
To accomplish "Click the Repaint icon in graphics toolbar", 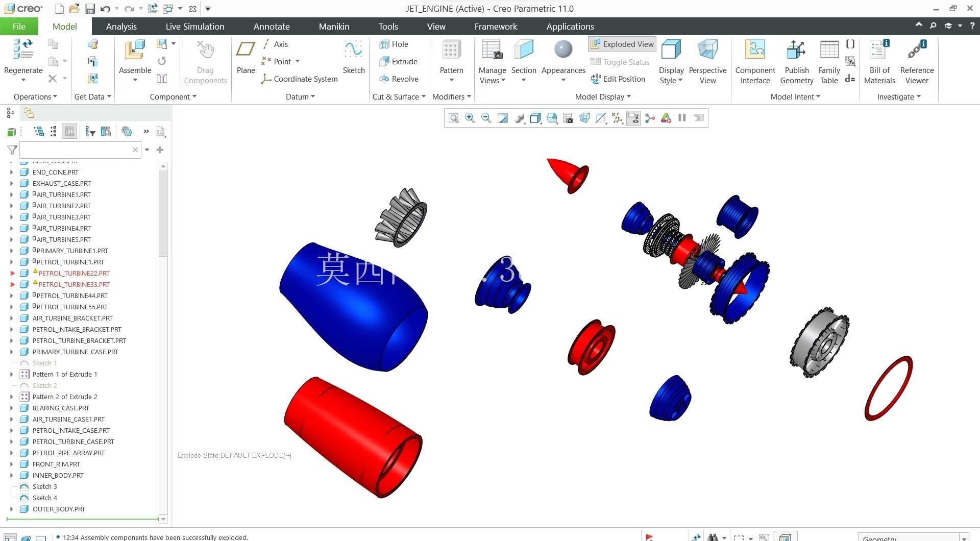I will [503, 118].
